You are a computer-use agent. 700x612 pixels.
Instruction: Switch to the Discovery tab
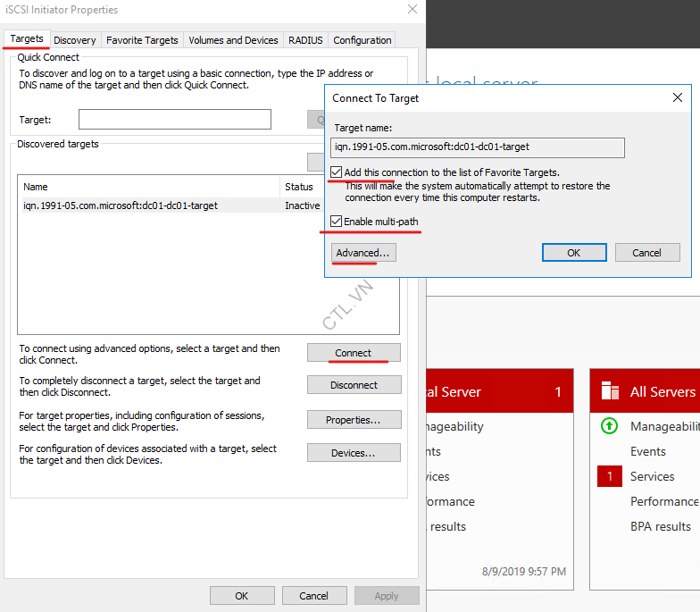point(75,40)
